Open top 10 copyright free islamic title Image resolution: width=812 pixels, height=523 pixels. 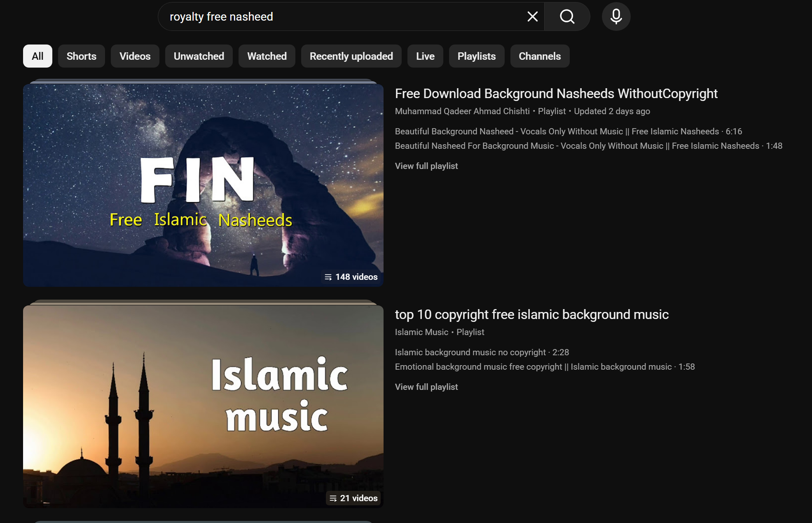click(x=531, y=314)
